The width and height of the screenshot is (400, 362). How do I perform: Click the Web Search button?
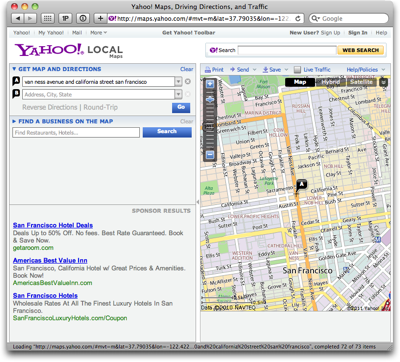[361, 50]
